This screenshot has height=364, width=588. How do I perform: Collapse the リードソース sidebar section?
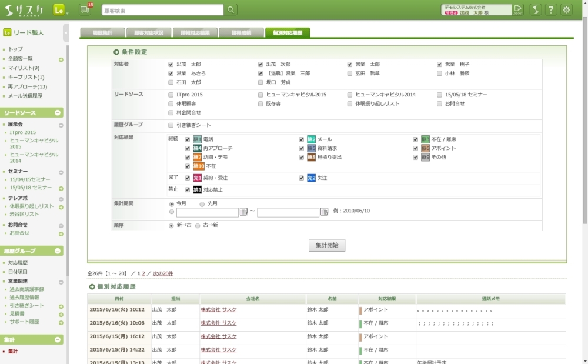(58, 113)
